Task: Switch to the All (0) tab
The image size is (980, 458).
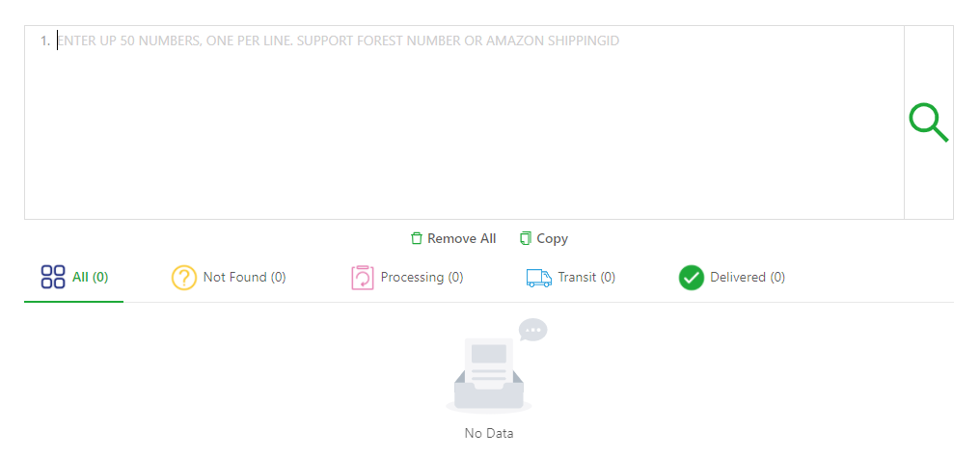Action: [90, 278]
